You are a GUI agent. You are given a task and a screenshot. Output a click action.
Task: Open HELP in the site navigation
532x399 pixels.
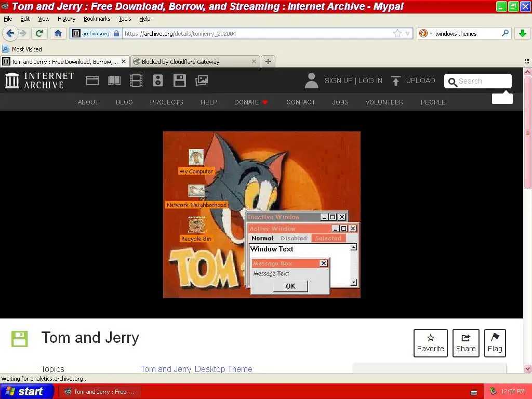(x=208, y=102)
